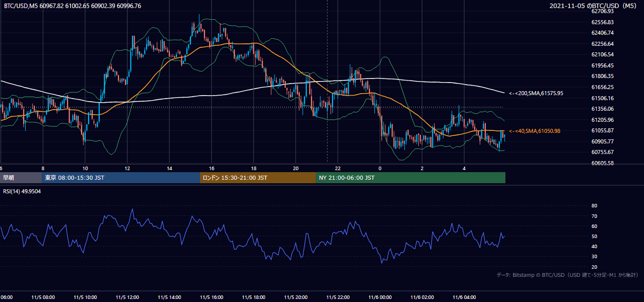This screenshot has width=644, height=302.
Task: Click the 11/5 20:00 time label
Action: point(296,297)
